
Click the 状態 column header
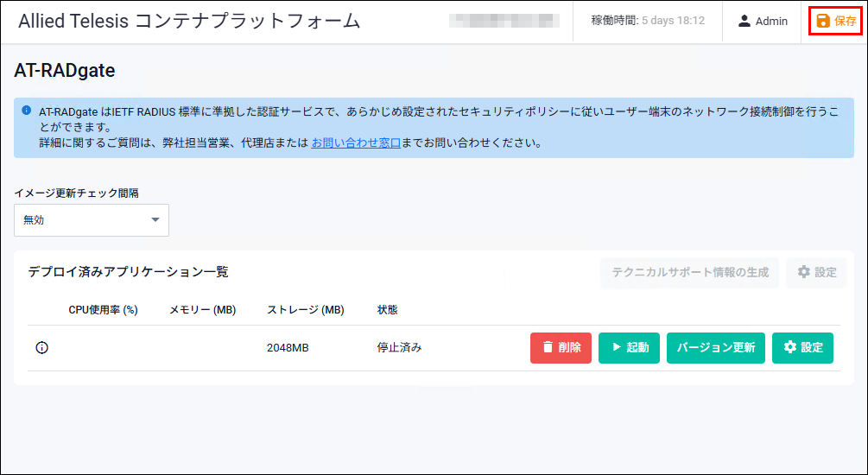click(x=388, y=310)
